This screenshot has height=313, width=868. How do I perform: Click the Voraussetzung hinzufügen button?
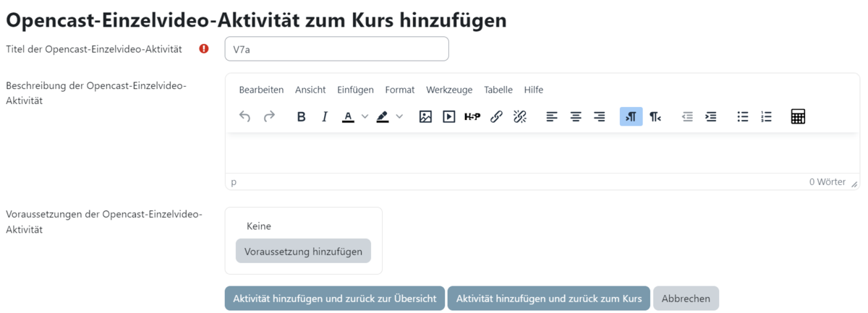pyautogui.click(x=303, y=251)
